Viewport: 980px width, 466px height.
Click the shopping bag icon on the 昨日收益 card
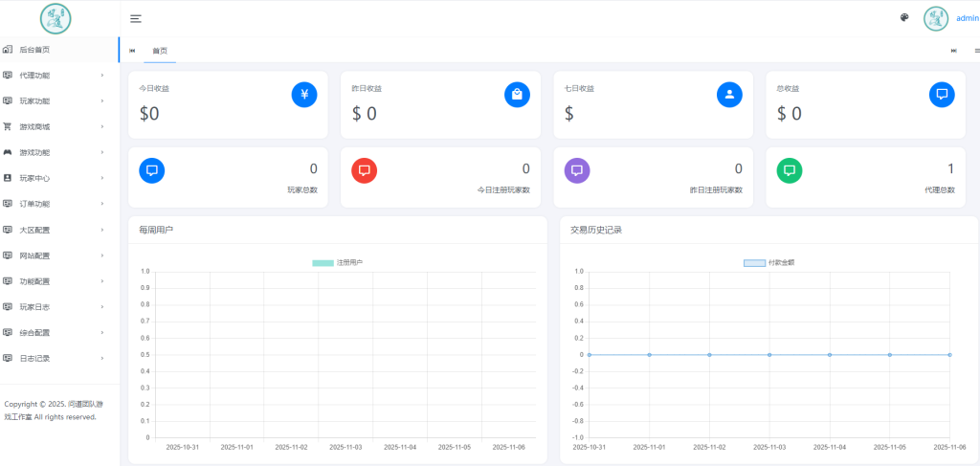tap(517, 94)
